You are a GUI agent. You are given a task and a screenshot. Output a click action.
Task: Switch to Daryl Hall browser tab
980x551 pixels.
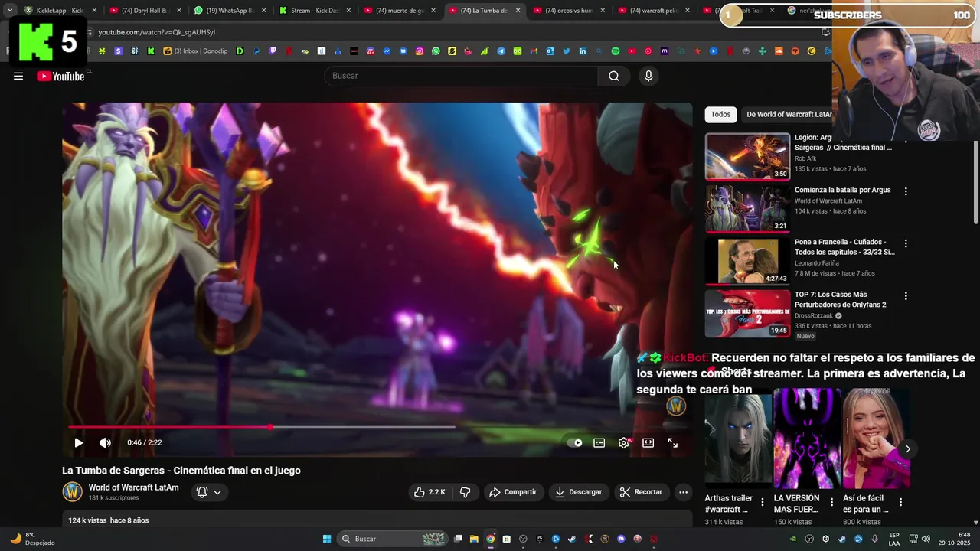point(144,11)
